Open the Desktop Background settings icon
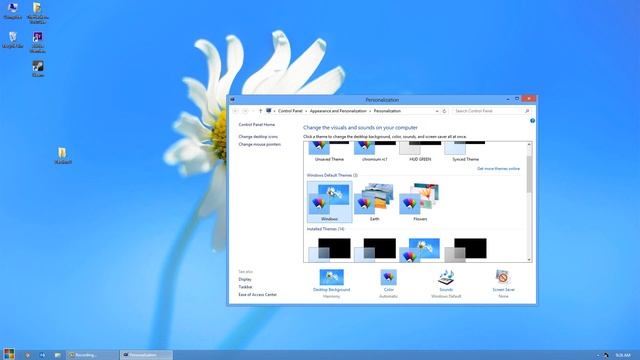Viewport: 640px width, 360px height. coord(331,277)
